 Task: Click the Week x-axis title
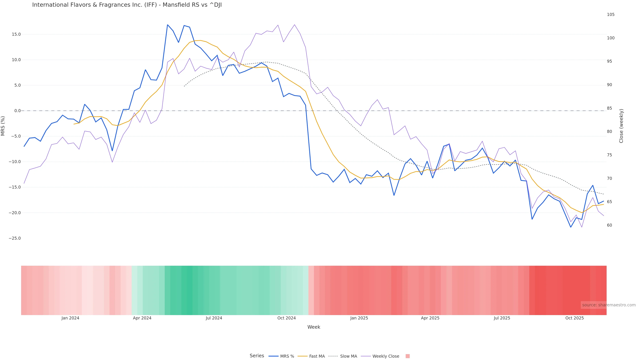(313, 327)
